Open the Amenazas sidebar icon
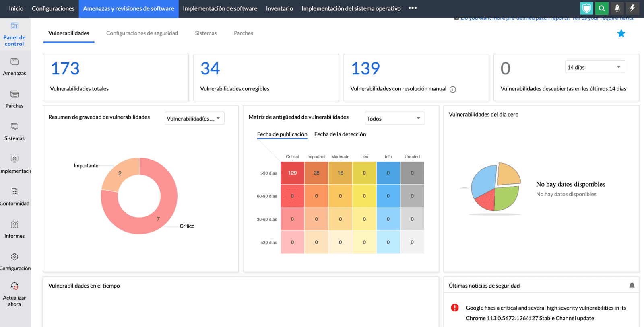The height and width of the screenshot is (327, 644). pyautogui.click(x=14, y=62)
